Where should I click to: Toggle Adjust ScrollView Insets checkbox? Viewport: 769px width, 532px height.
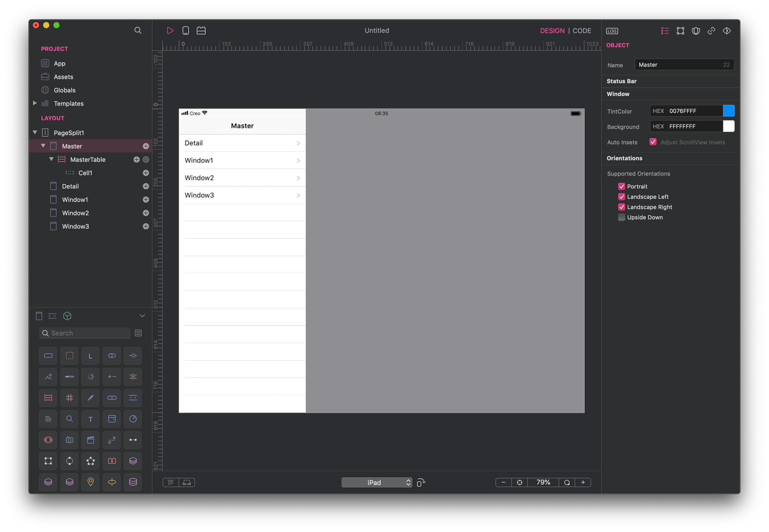[x=653, y=142]
